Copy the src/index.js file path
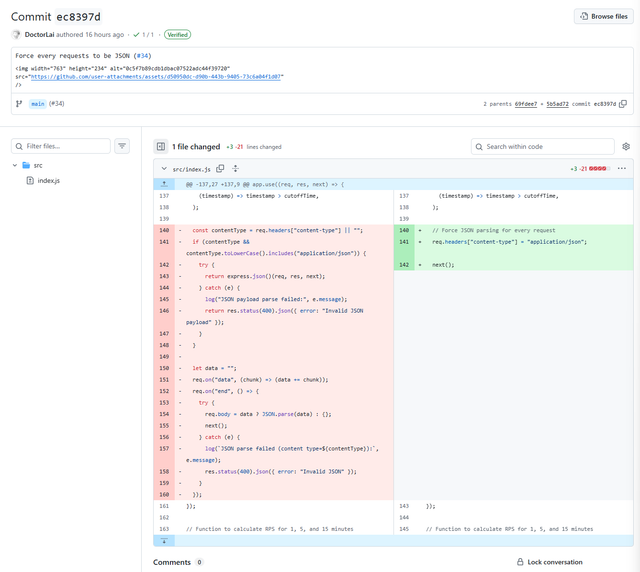 pos(220,168)
